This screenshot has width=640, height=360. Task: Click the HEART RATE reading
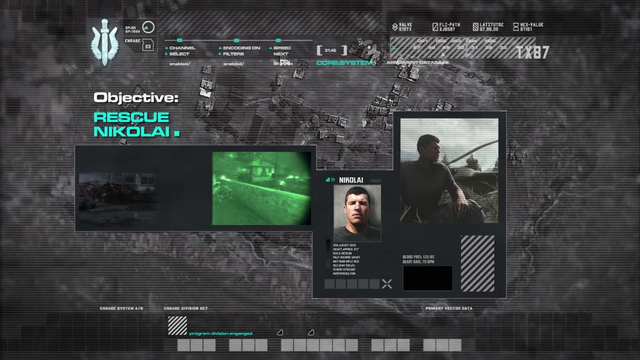coord(418,262)
